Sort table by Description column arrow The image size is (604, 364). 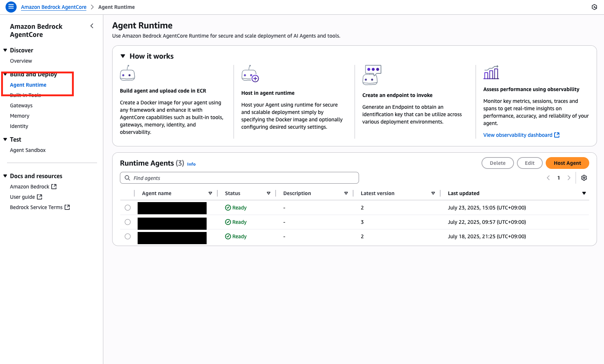coord(346,193)
